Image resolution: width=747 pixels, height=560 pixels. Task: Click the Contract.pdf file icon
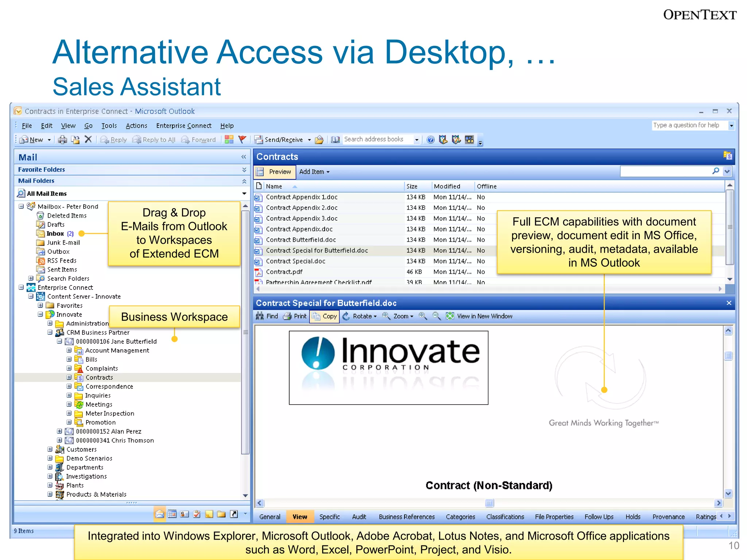click(259, 272)
